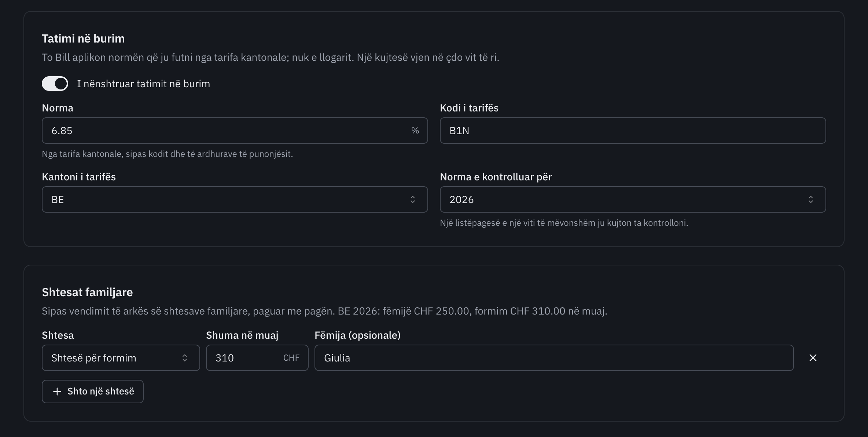The width and height of the screenshot is (868, 437).
Task: Open the Kantoni i tarifës dropdown
Action: (x=235, y=199)
